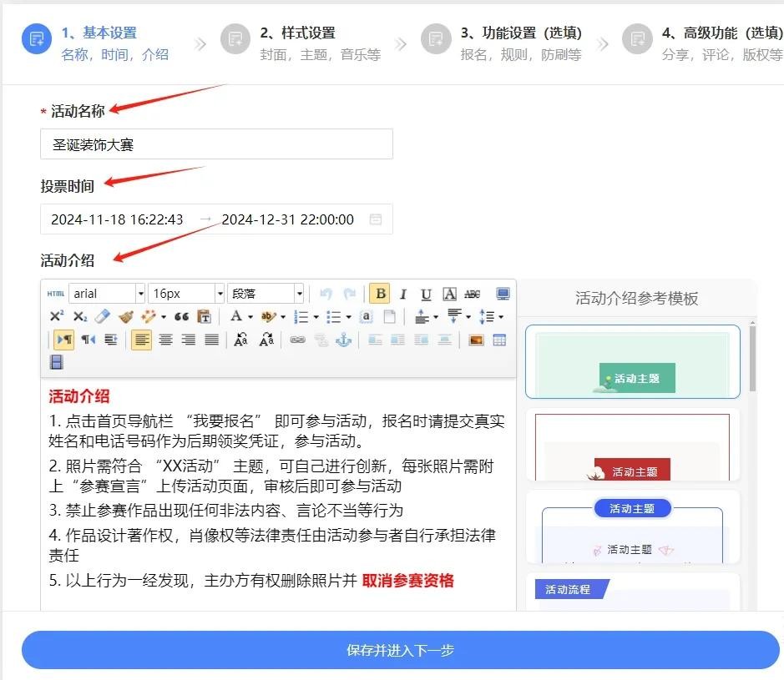The height and width of the screenshot is (680, 784).
Task: Open the arial font family dropdown
Action: [x=140, y=294]
